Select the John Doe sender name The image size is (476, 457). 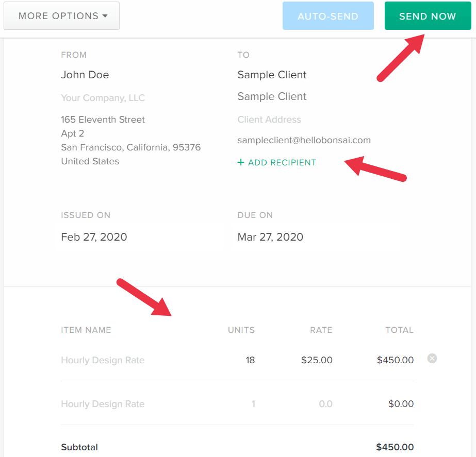85,75
